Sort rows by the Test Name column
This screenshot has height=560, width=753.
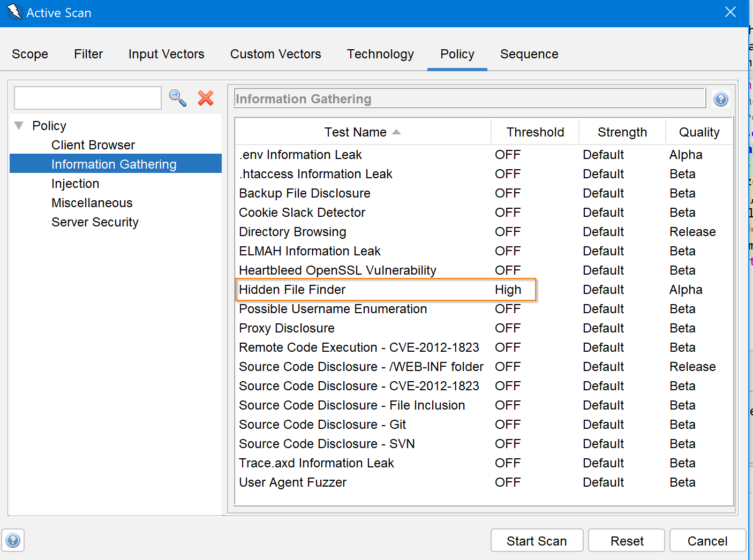point(356,132)
